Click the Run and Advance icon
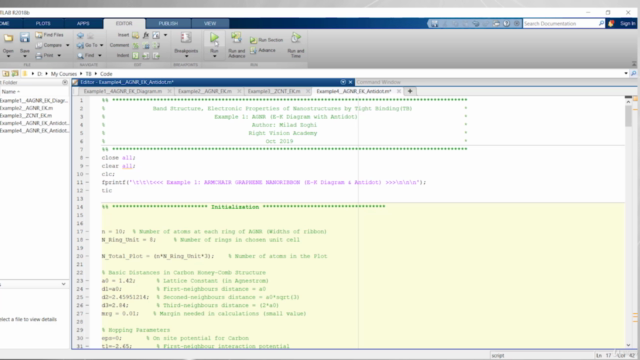Viewport: 640px width, 360px height. pos(236,38)
